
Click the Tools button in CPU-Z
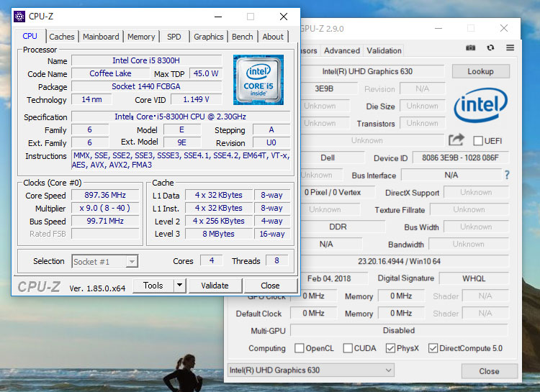pyautogui.click(x=153, y=286)
